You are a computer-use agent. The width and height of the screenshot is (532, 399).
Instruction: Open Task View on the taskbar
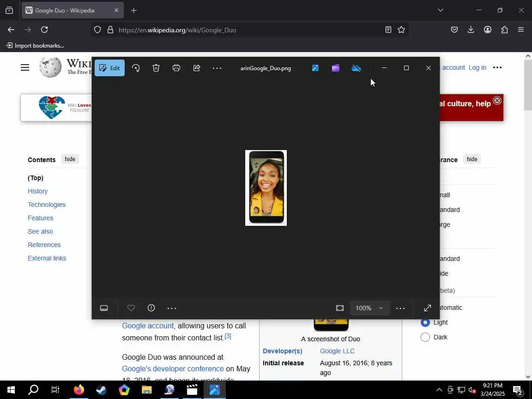[55, 390]
